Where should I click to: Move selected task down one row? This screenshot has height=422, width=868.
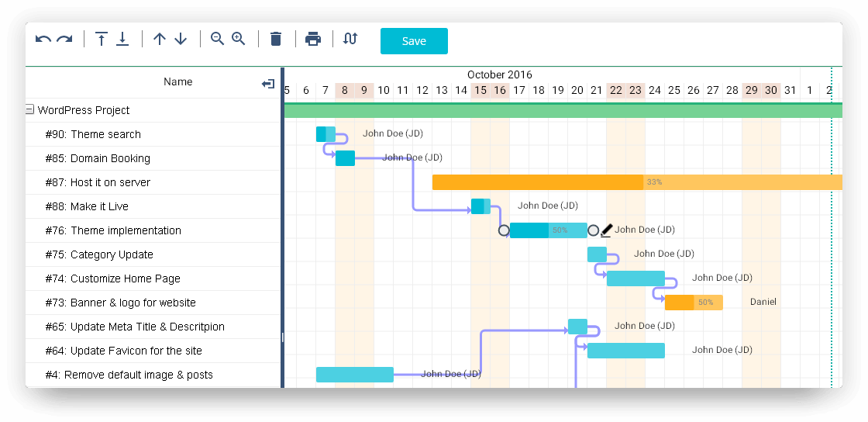pyautogui.click(x=181, y=39)
